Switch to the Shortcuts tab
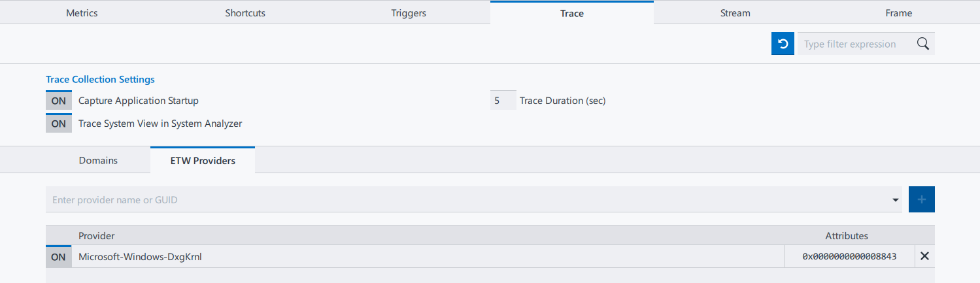 (x=245, y=13)
